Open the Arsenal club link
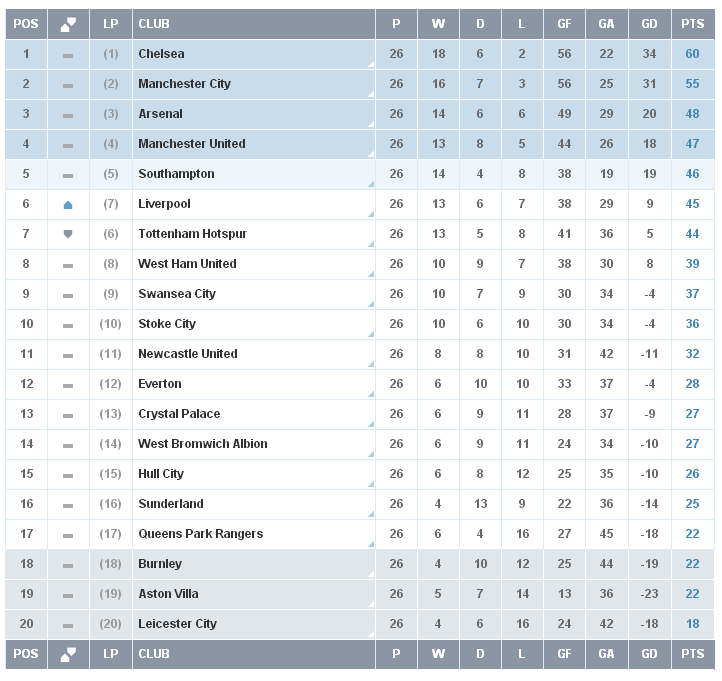 click(160, 114)
